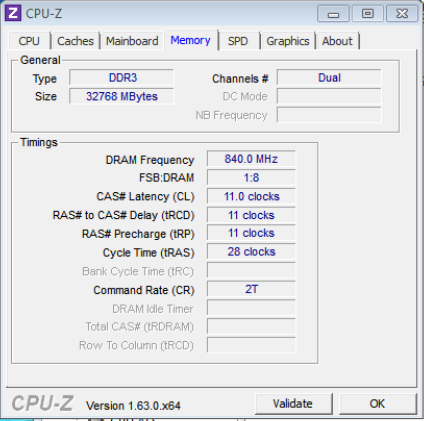Viewport: 424px width, 421px height.
Task: Click the empty DC Mode field
Action: tap(329, 96)
